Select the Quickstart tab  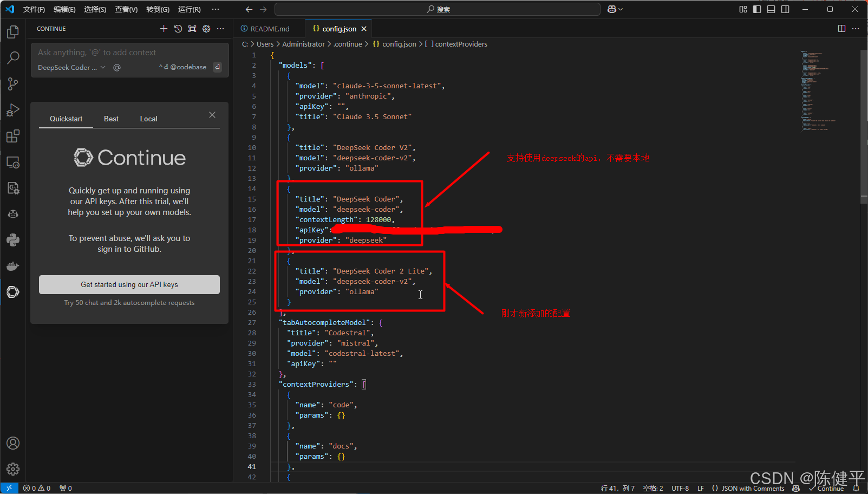pyautogui.click(x=66, y=119)
